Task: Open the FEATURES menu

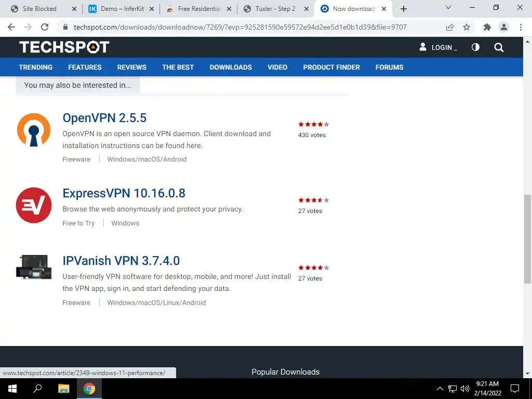Action: [85, 67]
